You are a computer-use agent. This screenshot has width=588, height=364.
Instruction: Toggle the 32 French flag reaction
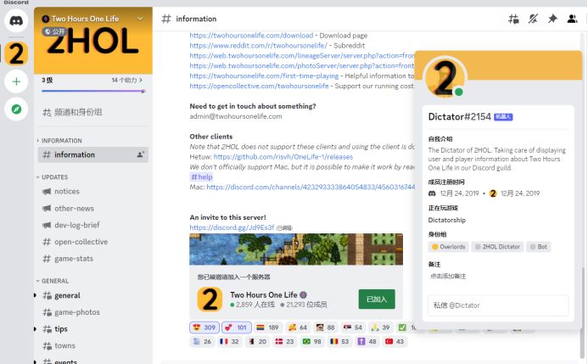pyautogui.click(x=229, y=341)
